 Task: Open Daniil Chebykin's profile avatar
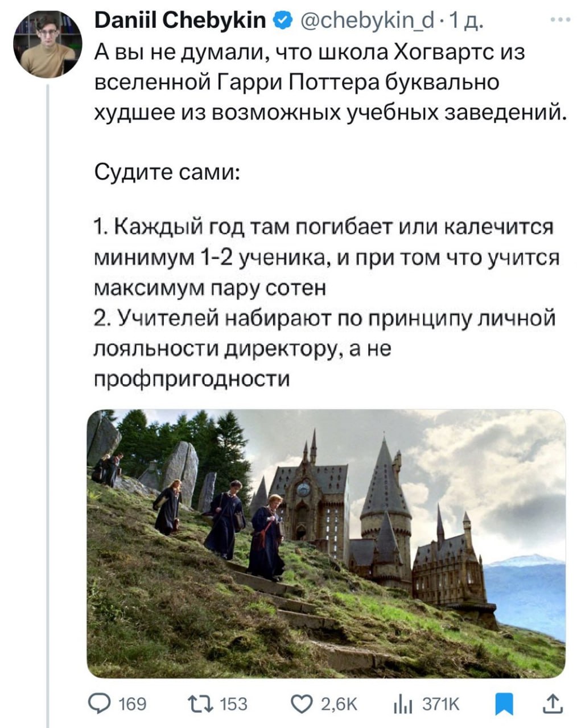[48, 43]
